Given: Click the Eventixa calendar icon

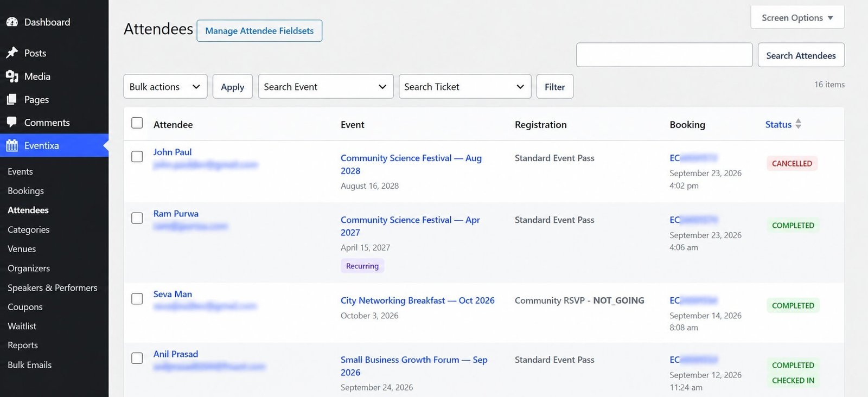Looking at the screenshot, I should pos(12,145).
